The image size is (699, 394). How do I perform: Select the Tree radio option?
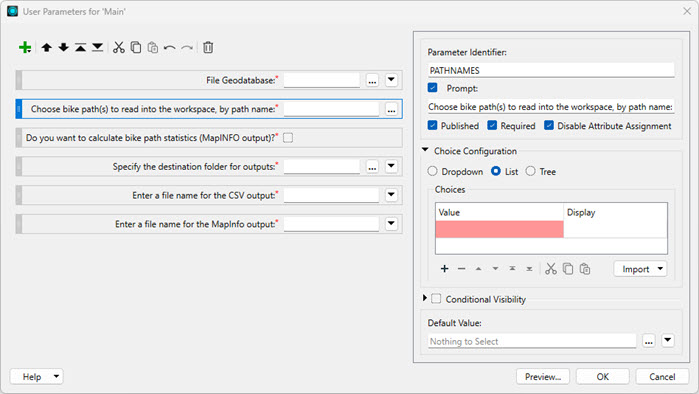click(x=530, y=171)
